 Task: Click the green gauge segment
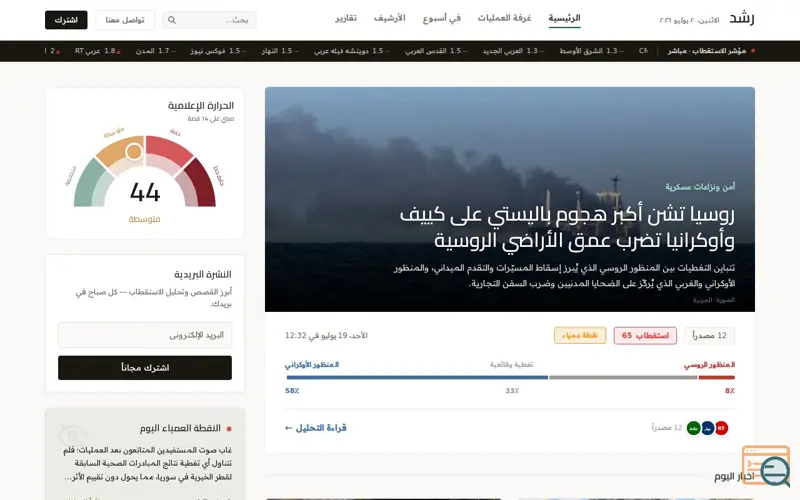click(87, 183)
